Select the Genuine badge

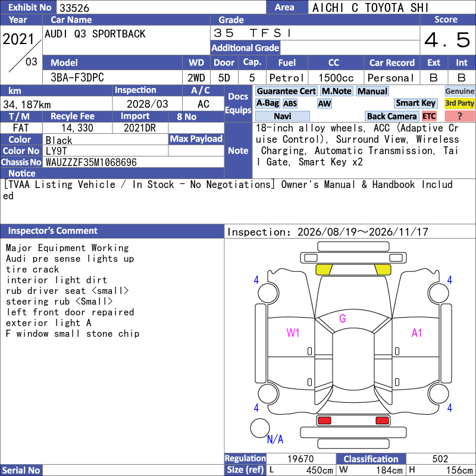[x=459, y=91]
